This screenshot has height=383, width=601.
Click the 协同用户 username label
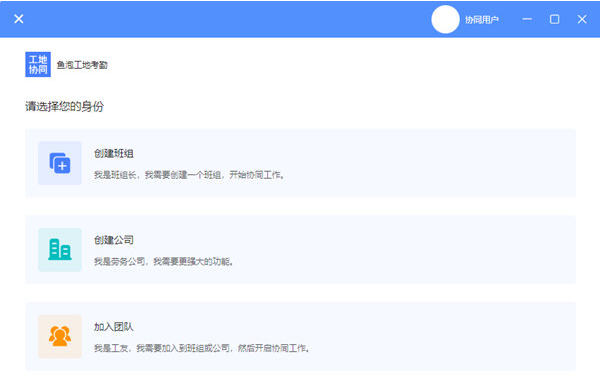pos(481,20)
